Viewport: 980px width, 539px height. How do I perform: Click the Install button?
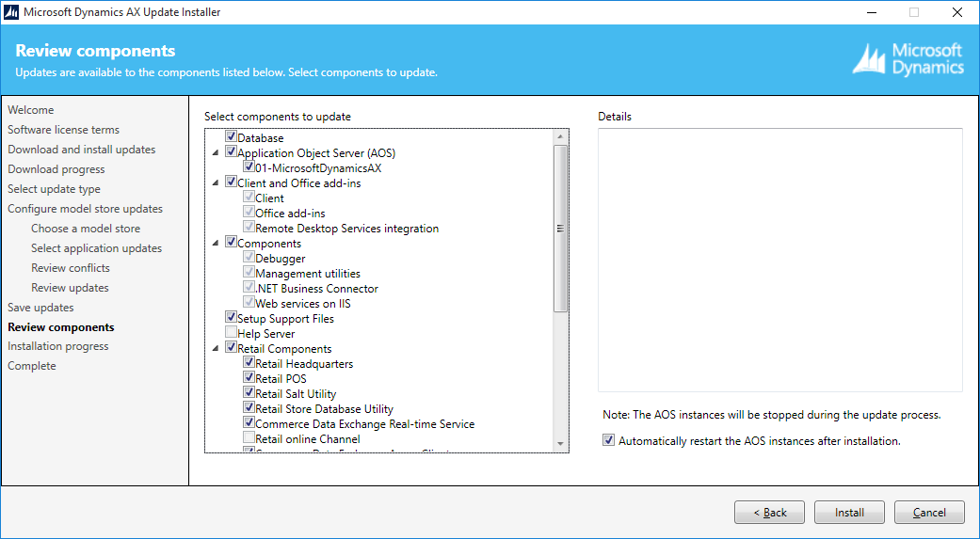click(x=849, y=512)
